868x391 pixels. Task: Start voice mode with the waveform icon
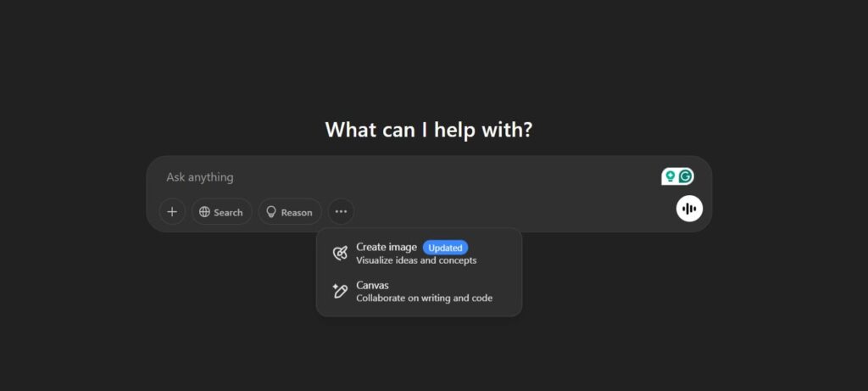689,209
